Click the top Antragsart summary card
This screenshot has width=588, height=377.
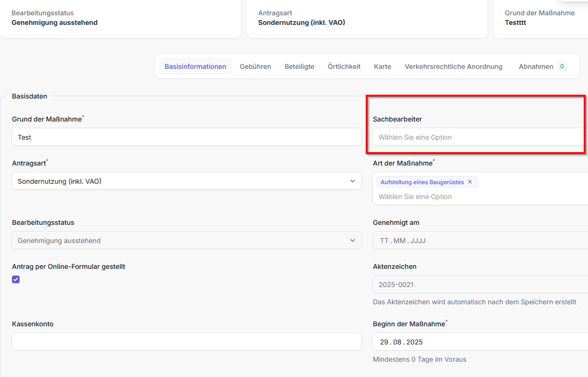coord(366,18)
